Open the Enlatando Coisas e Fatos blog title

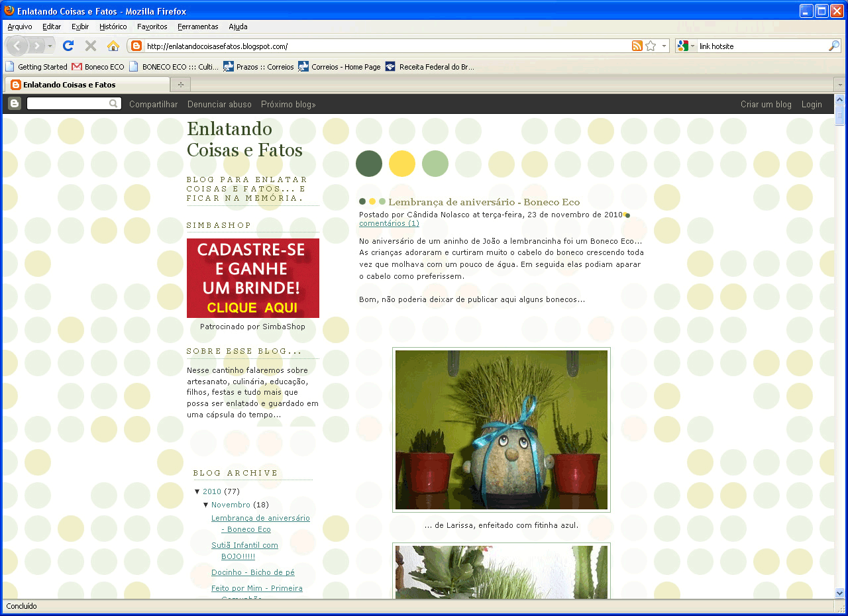click(244, 139)
